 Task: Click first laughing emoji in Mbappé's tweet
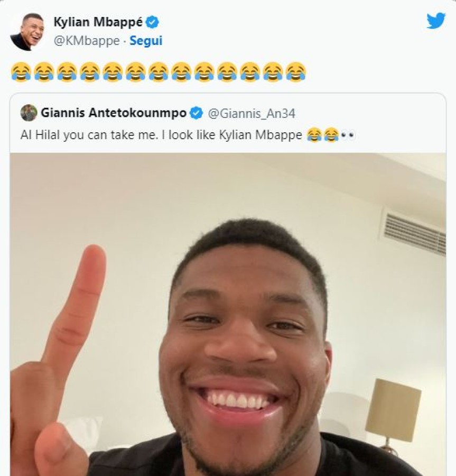point(21,72)
